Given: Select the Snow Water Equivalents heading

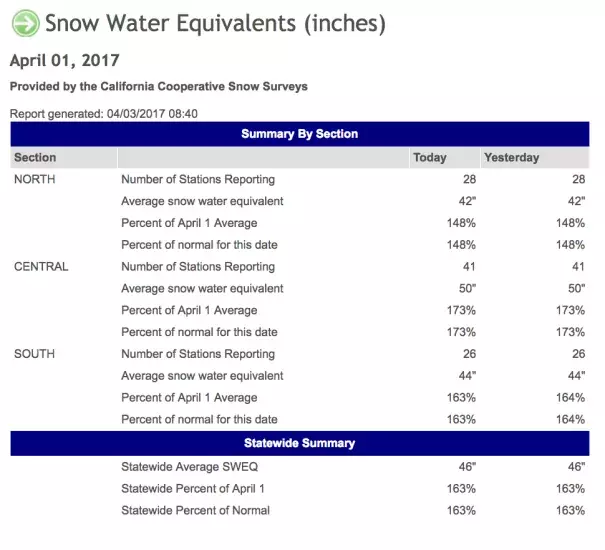Looking at the screenshot, I should coord(215,23).
